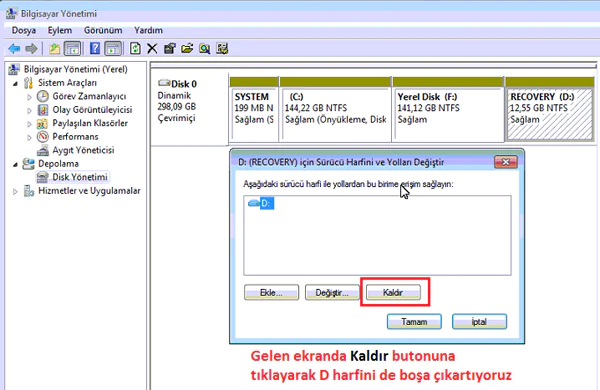Select the Yerel Disk (F:) partition

click(x=448, y=109)
